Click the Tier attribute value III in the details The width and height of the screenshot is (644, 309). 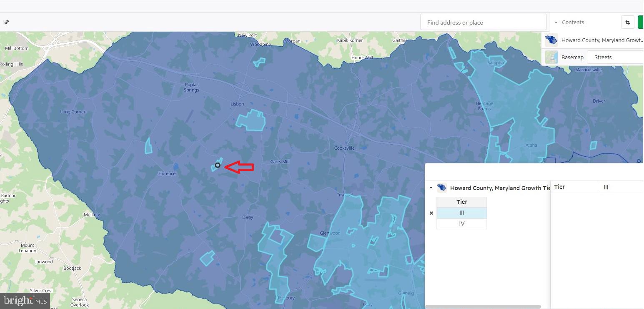click(606, 187)
